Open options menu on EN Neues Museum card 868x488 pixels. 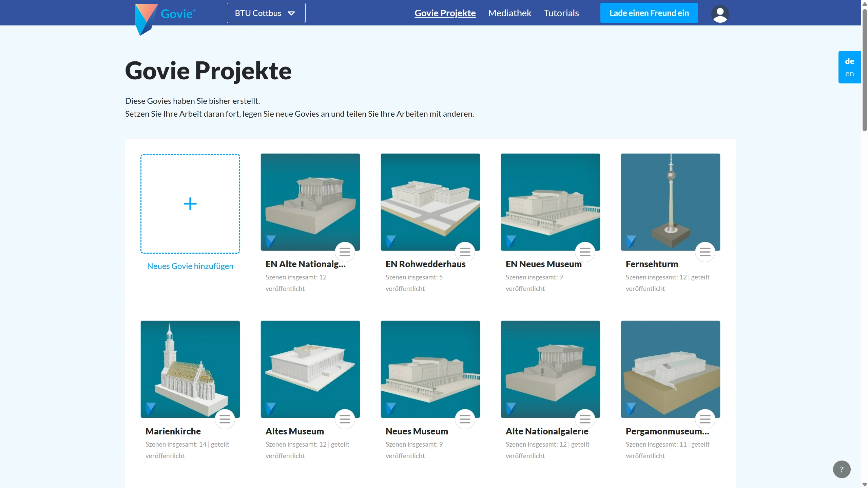[585, 252]
